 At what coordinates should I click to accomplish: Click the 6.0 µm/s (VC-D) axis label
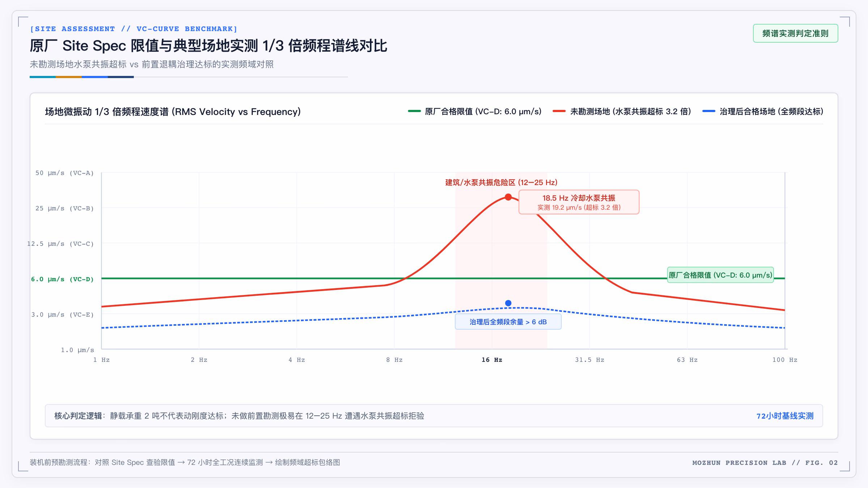point(62,279)
